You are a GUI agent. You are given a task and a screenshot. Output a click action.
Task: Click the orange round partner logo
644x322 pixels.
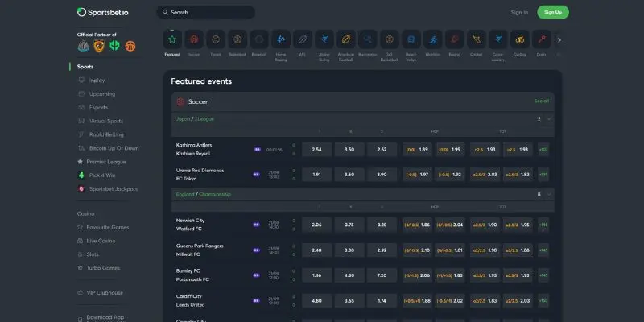130,46
